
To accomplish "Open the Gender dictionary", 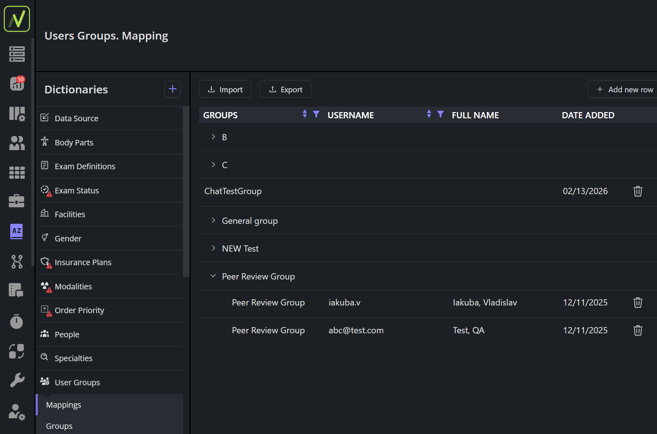I will 110,238.
